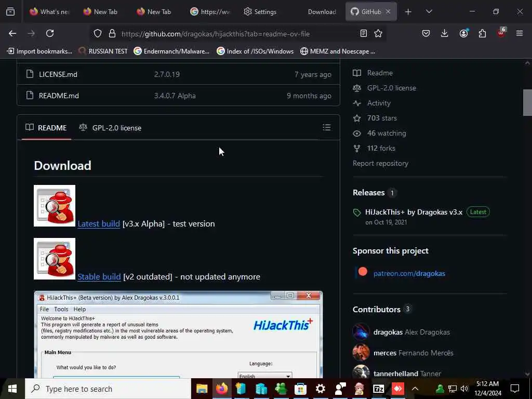Image resolution: width=532 pixels, height=399 pixels.
Task: Click the Patreon sponsor circle icon
Action: click(363, 272)
